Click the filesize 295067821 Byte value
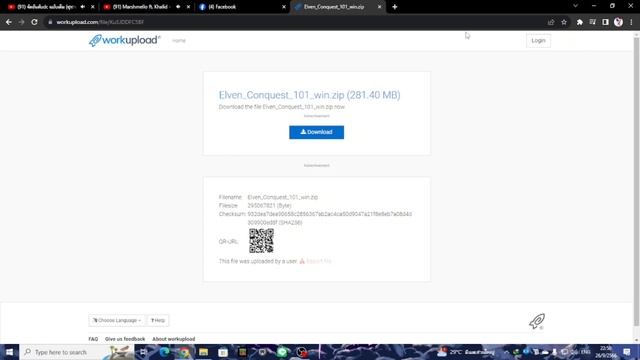This screenshot has height=360, width=640. tap(269, 205)
